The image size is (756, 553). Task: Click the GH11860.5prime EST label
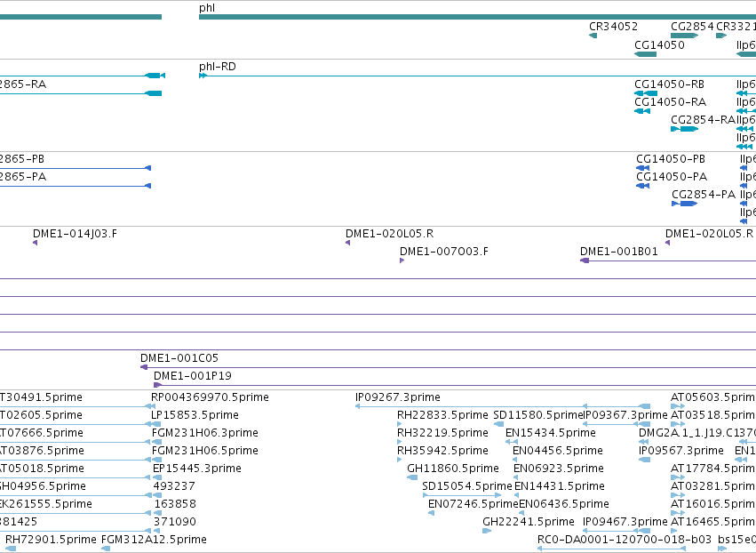point(453,469)
